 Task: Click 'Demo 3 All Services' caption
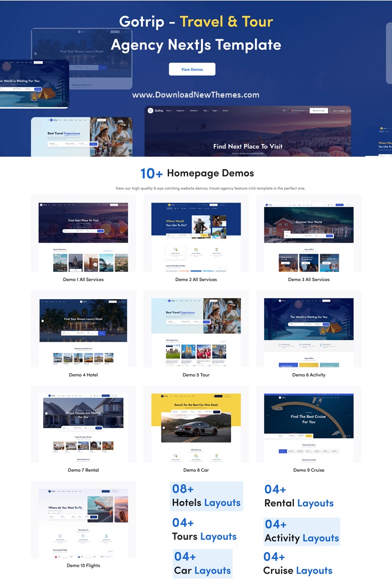pos(309,280)
